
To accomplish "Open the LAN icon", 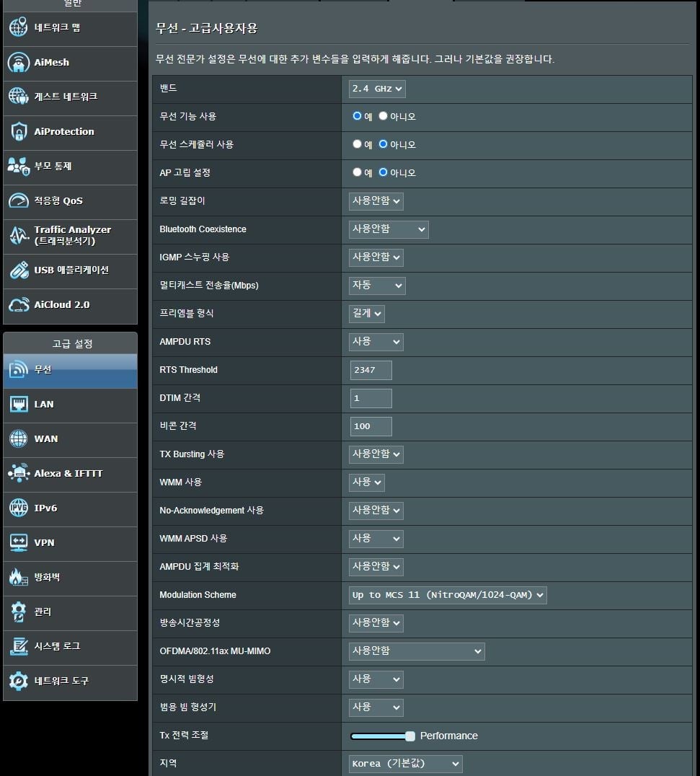I will 18,404.
